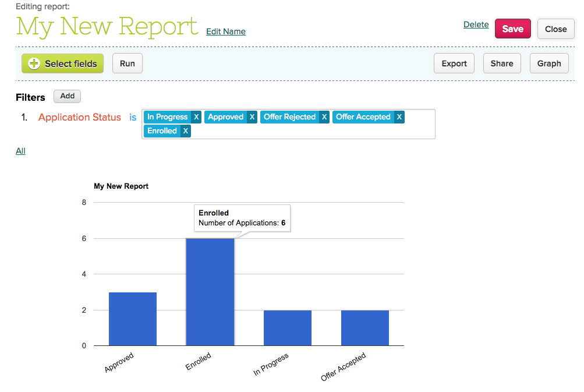Remove the Offer Accepted filter tag

(399, 117)
